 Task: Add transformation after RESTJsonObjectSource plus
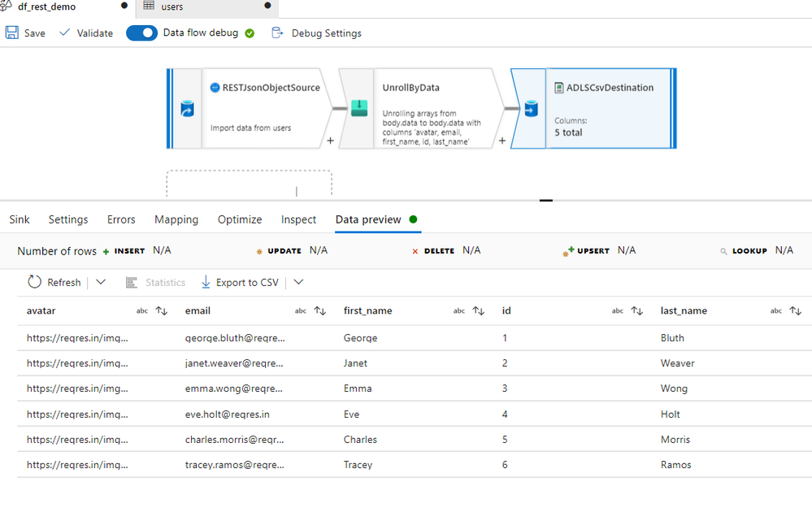point(330,140)
